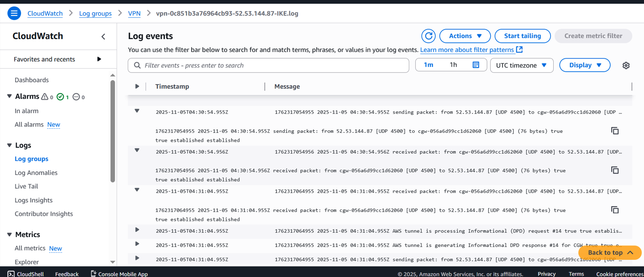
Task: Open the Display dropdown
Action: coord(585,65)
